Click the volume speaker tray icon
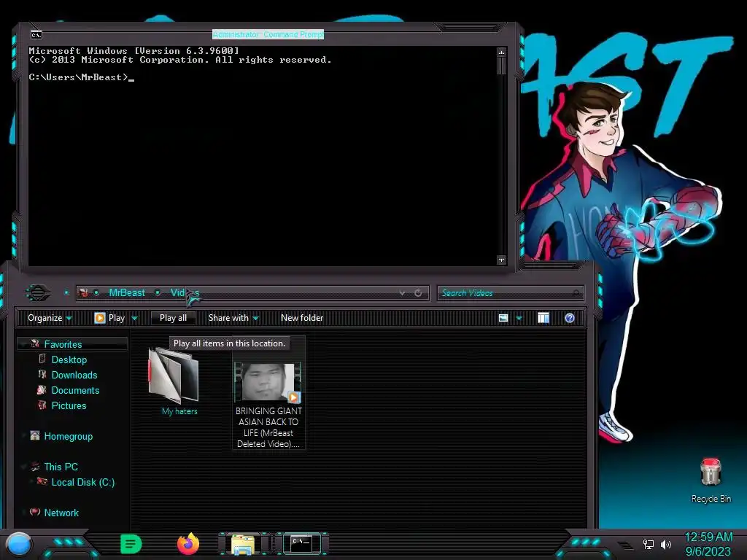747x560 pixels. (x=666, y=544)
